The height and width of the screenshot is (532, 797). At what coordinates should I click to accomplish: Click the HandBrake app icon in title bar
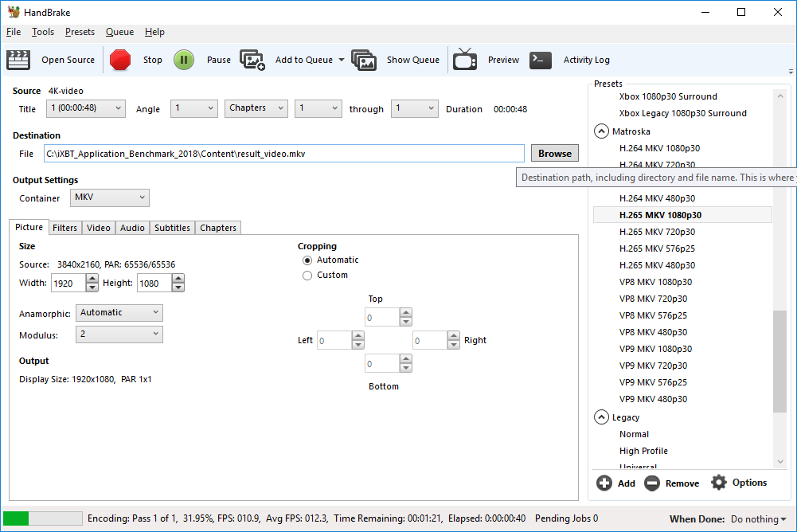coord(14,12)
